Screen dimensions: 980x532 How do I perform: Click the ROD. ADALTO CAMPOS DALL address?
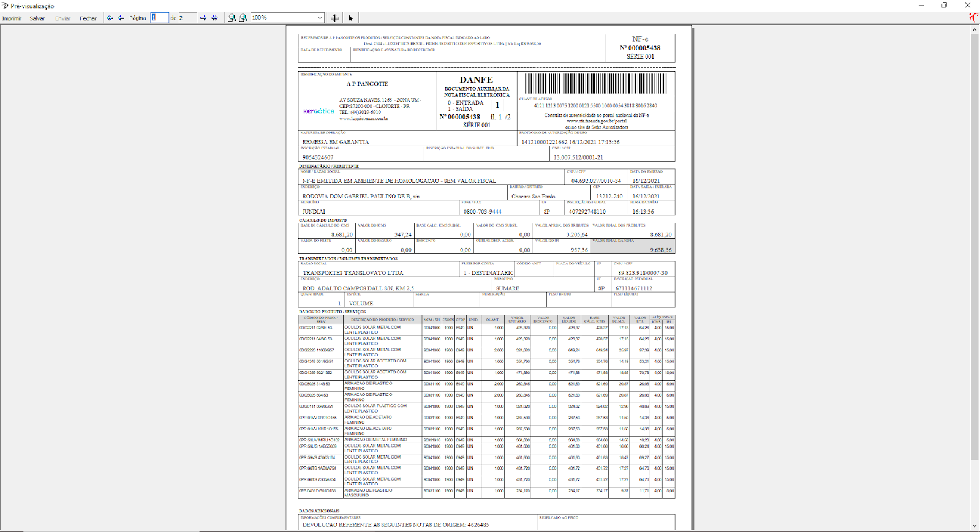pyautogui.click(x=358, y=288)
